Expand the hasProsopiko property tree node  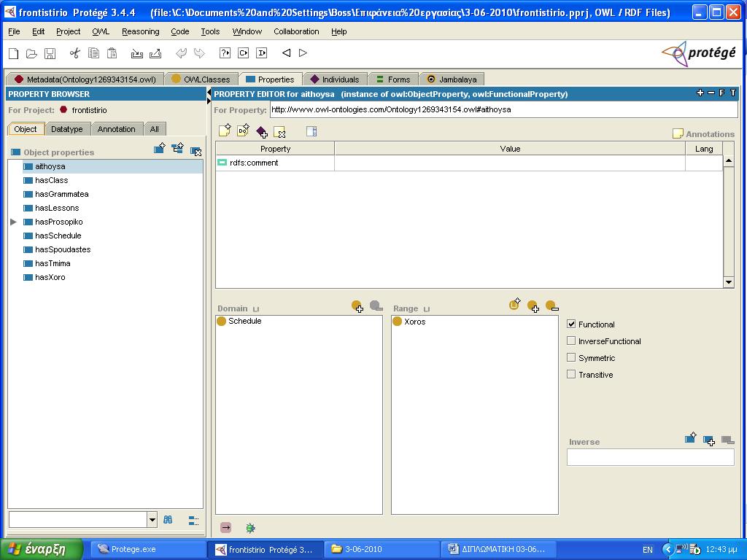click(13, 222)
